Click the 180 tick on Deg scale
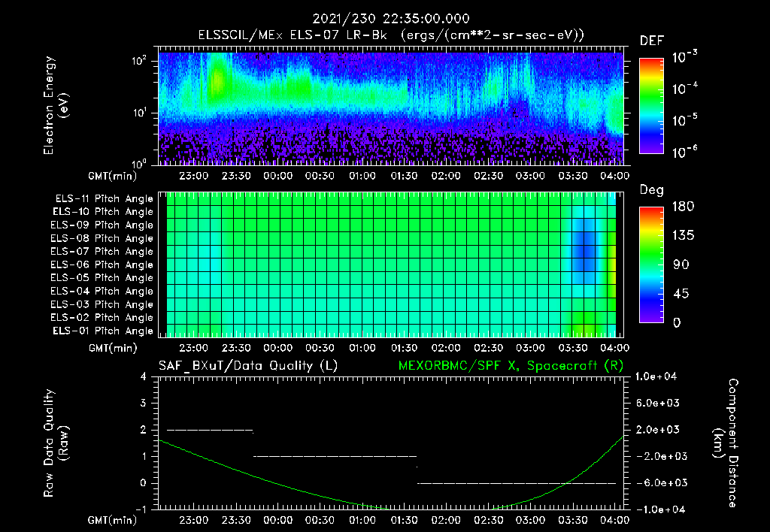This screenshot has height=532, width=770. tap(683, 207)
